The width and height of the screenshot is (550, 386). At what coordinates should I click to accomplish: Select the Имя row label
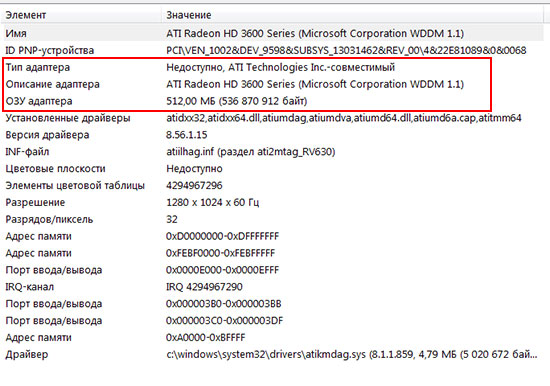pos(16,34)
